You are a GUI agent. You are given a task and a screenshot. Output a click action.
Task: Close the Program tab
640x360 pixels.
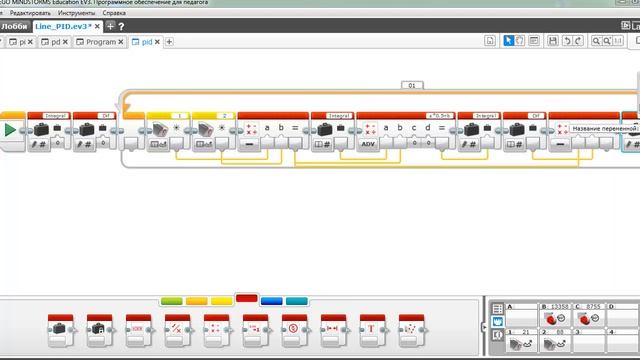[x=120, y=42]
